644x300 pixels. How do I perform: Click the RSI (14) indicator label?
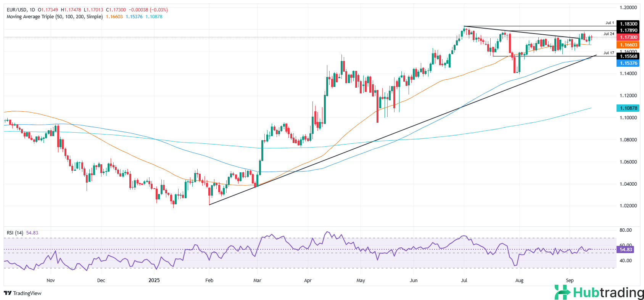[15, 233]
